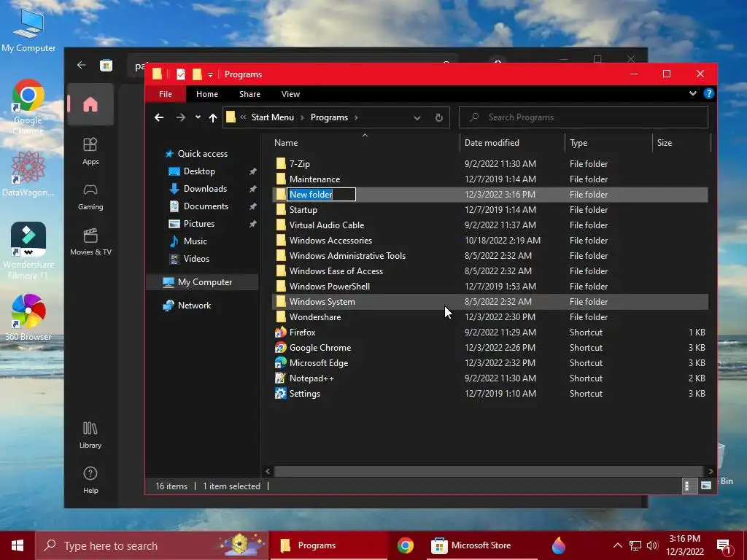
Task: Click Microsoft Store back arrow
Action: [82, 65]
